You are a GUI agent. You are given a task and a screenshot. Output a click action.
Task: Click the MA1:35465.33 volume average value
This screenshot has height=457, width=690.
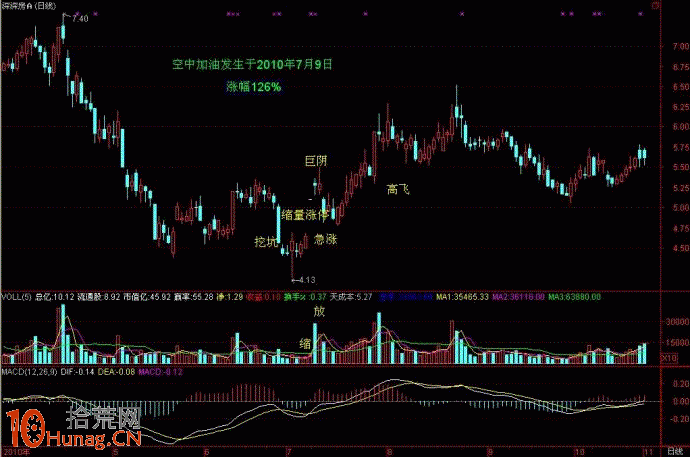click(x=462, y=297)
